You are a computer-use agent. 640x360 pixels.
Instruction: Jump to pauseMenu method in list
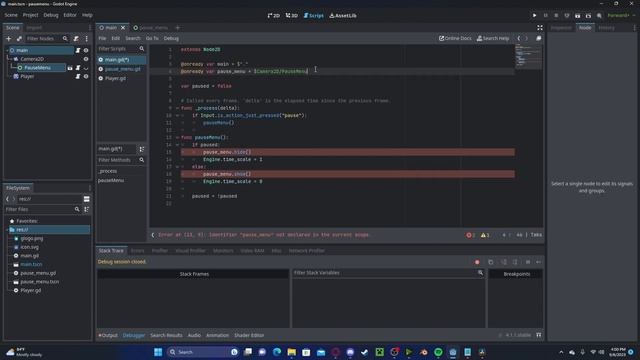tap(111, 180)
